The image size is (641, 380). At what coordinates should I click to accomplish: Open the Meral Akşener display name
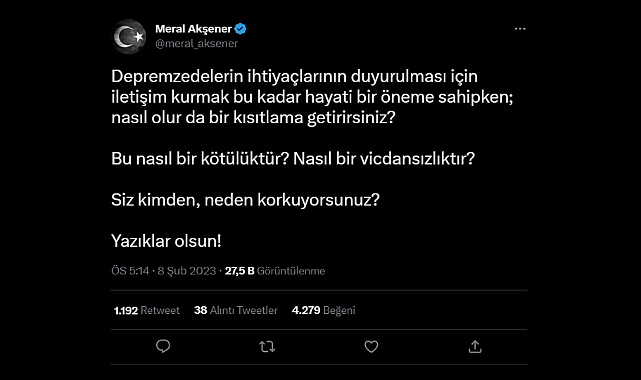pyautogui.click(x=193, y=29)
